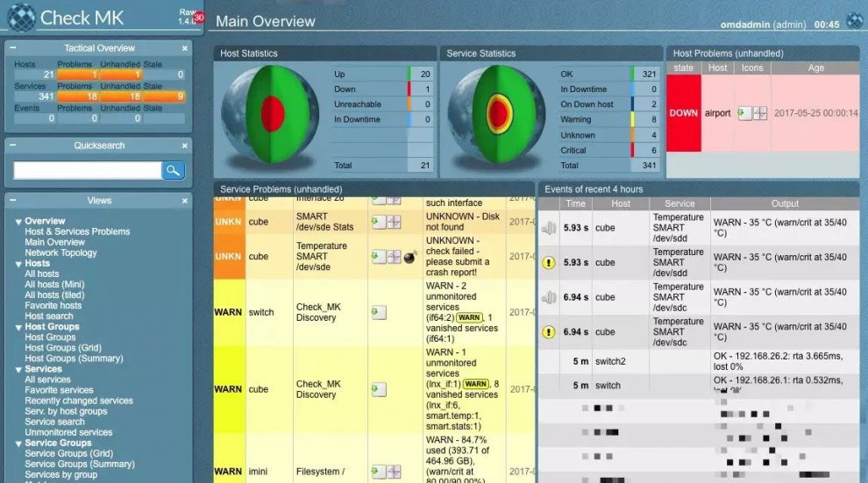This screenshot has height=483, width=868.
Task: Open graph icon for imini Filesystem row
Action: pos(395,472)
